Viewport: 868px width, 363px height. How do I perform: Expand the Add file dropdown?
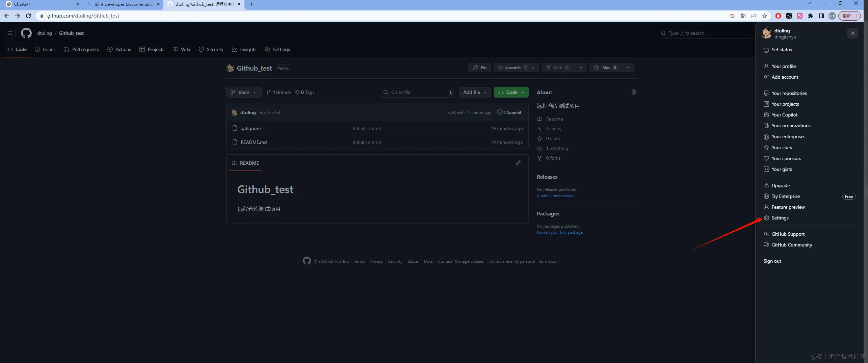pos(475,92)
